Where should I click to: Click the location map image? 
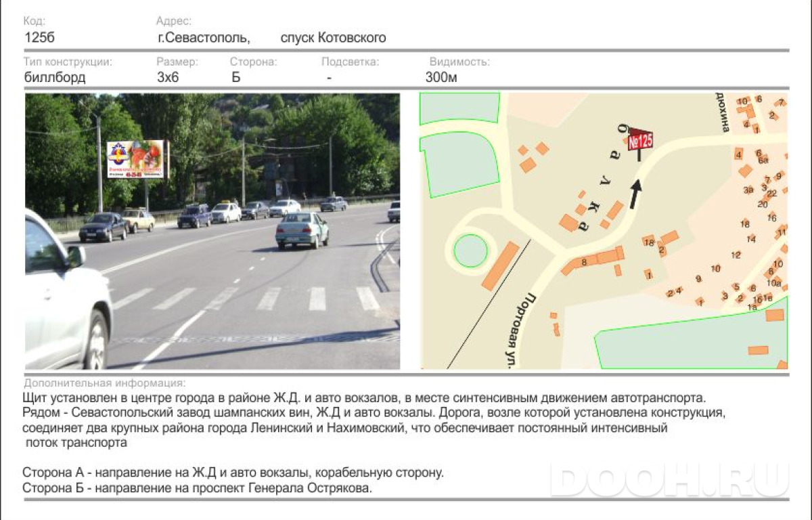click(604, 231)
